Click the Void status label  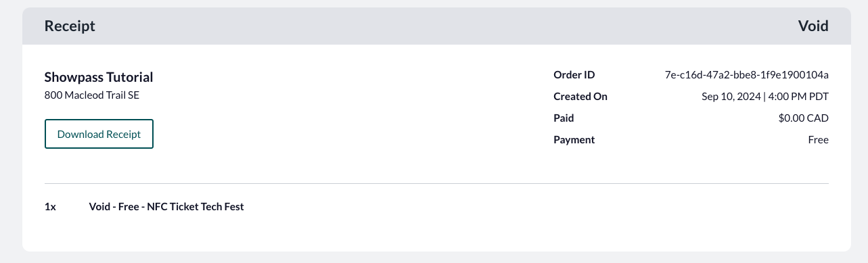click(x=813, y=26)
